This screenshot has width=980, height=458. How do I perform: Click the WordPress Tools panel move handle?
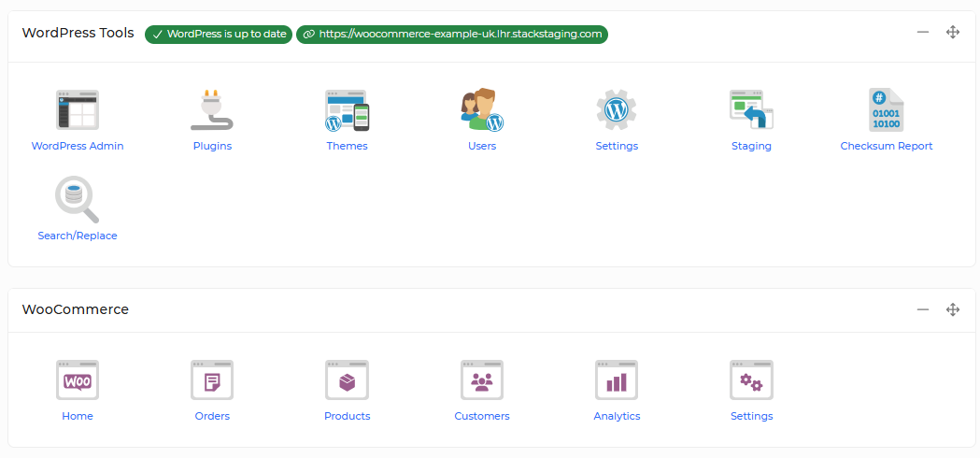coord(953,33)
